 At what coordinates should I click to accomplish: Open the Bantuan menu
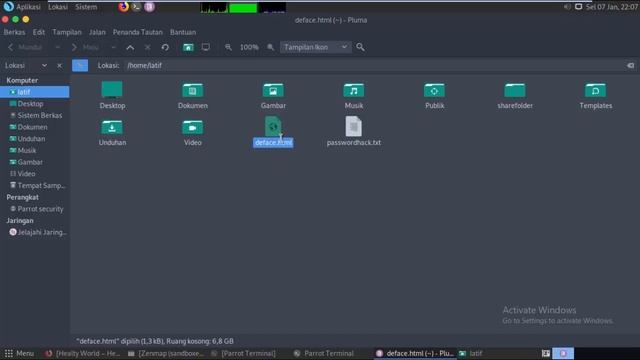(183, 32)
